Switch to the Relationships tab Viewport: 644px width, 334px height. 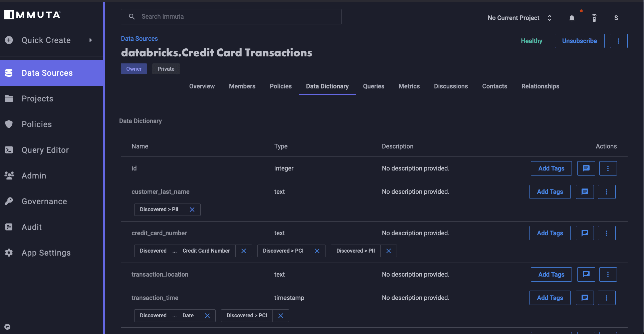541,86
